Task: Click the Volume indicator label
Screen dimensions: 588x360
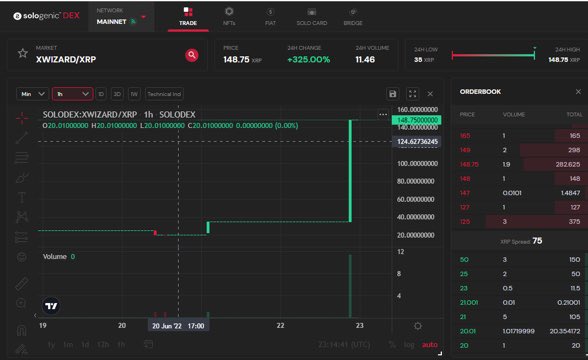Action: coord(54,256)
